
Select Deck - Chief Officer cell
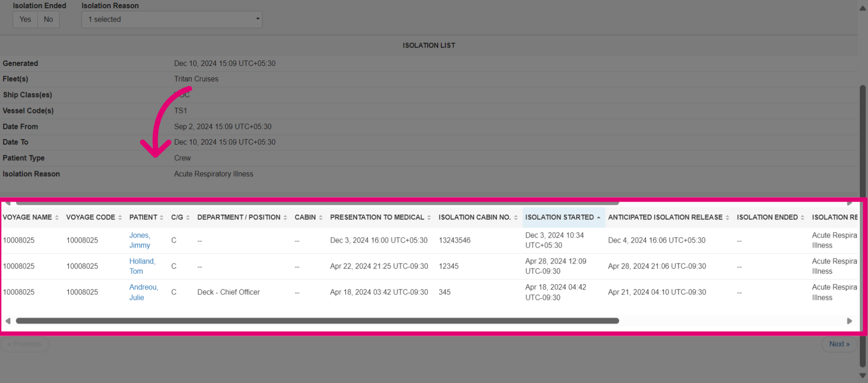click(229, 292)
